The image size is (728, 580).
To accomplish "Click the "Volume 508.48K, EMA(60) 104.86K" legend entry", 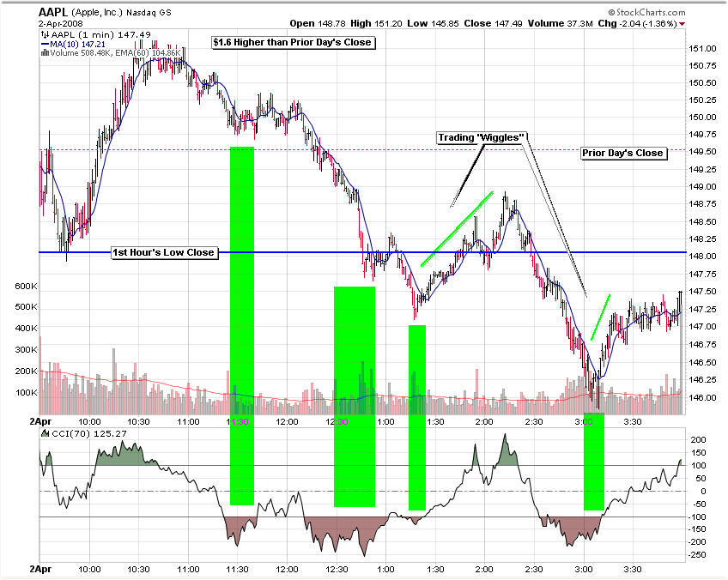I will 115,53.
